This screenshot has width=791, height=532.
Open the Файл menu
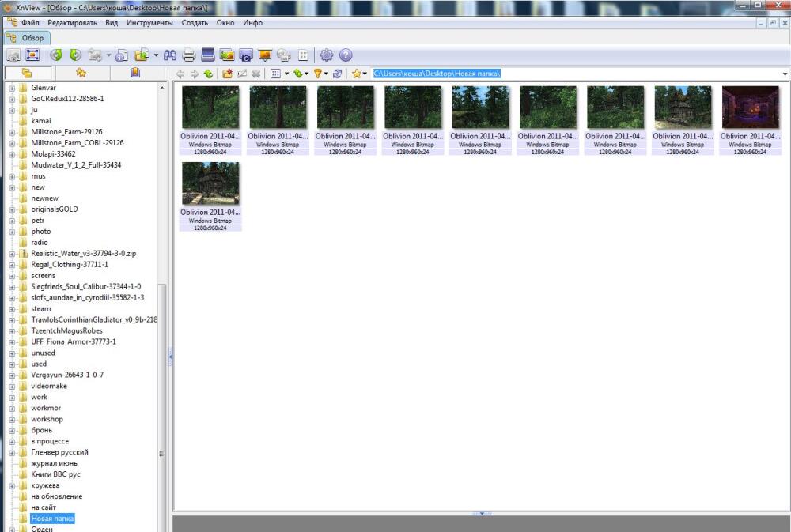coord(30,23)
